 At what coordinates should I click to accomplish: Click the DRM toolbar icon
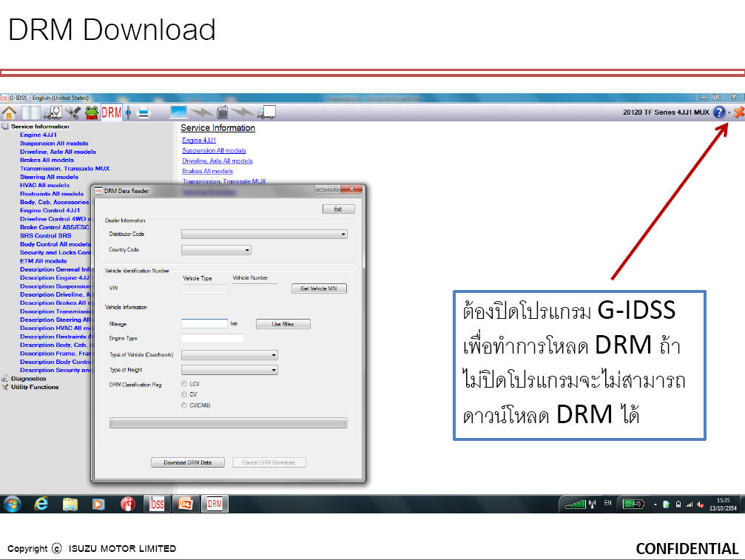coord(111,112)
